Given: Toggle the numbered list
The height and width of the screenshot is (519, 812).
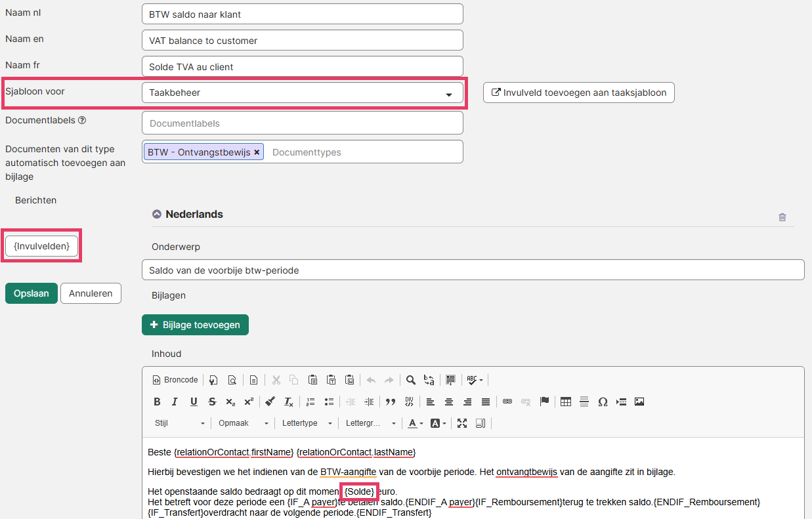Looking at the screenshot, I should click(x=310, y=402).
